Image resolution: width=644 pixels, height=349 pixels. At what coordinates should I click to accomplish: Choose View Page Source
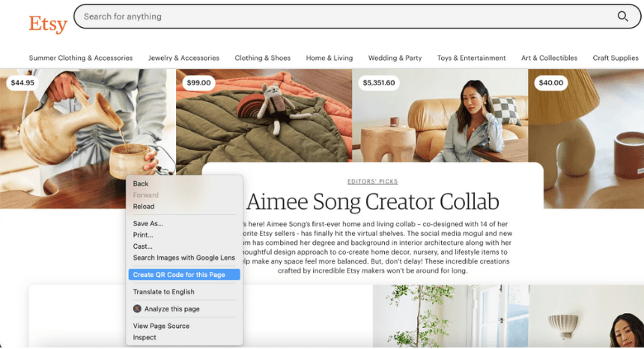pyautogui.click(x=184, y=326)
